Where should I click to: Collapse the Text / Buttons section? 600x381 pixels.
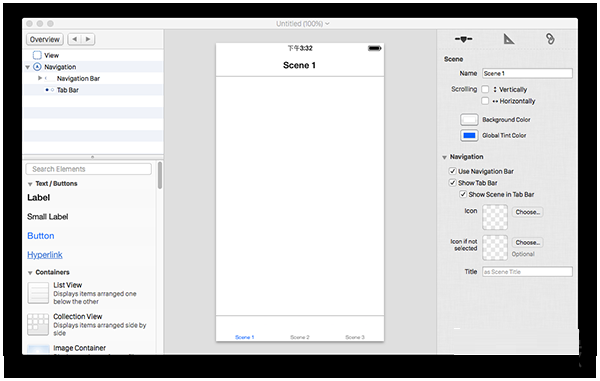[30, 184]
